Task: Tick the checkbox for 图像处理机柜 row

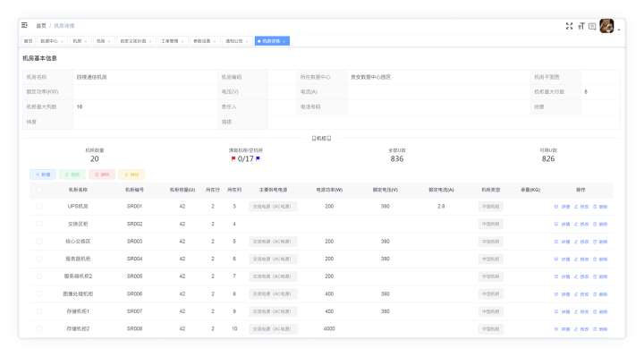Action: coord(39,293)
